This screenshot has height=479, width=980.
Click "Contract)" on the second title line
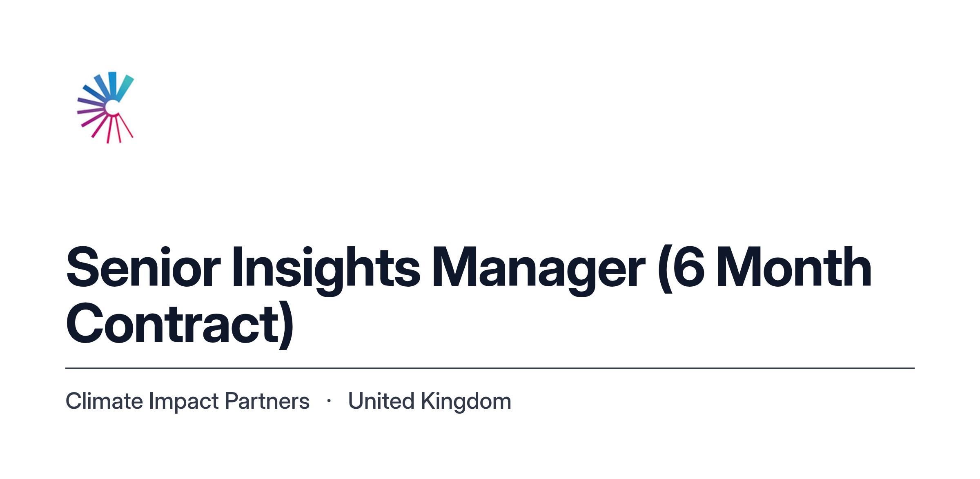[180, 325]
